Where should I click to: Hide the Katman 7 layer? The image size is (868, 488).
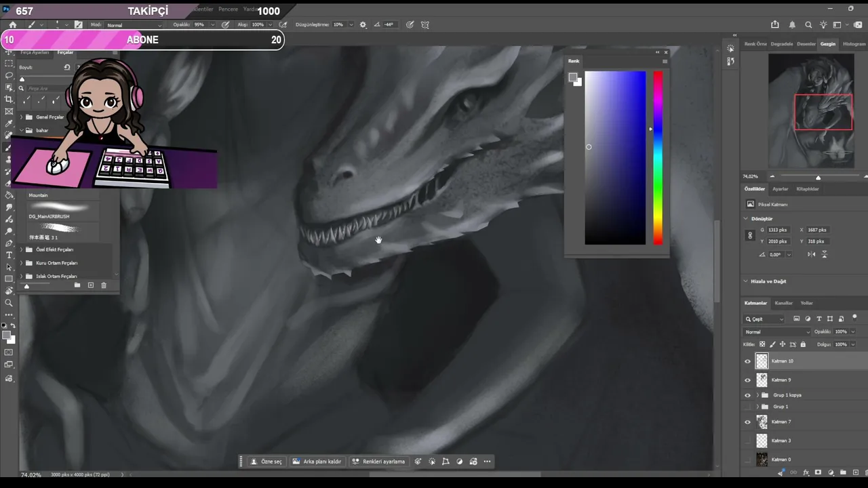(x=748, y=422)
